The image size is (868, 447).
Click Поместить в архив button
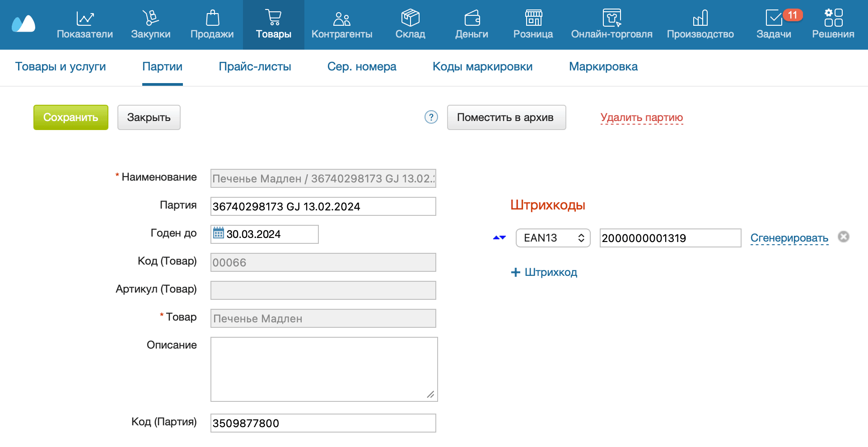[506, 117]
